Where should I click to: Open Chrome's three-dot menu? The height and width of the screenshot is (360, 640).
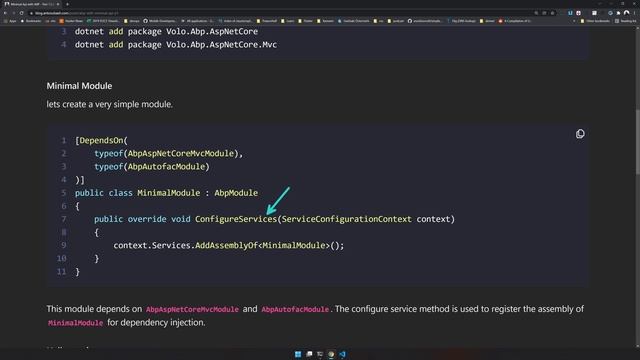(635, 13)
